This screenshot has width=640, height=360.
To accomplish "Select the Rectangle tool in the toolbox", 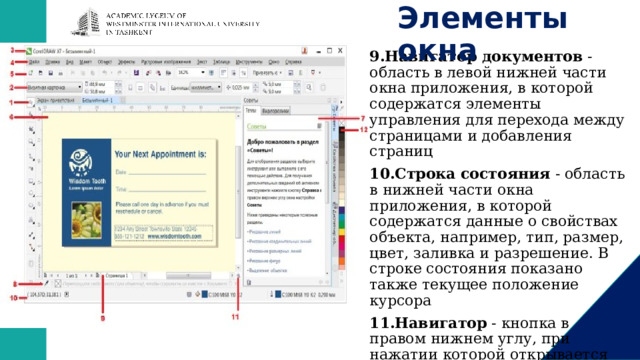I will (31, 181).
